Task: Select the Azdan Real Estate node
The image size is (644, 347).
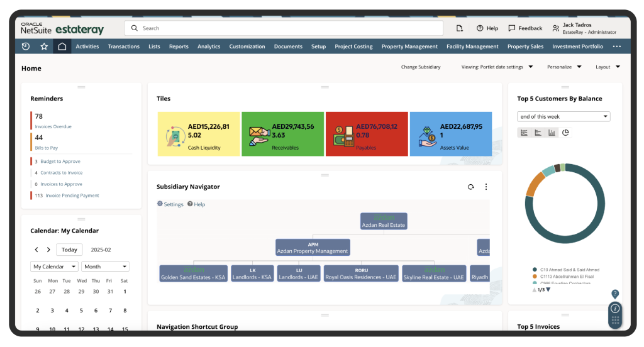Action: click(x=384, y=221)
